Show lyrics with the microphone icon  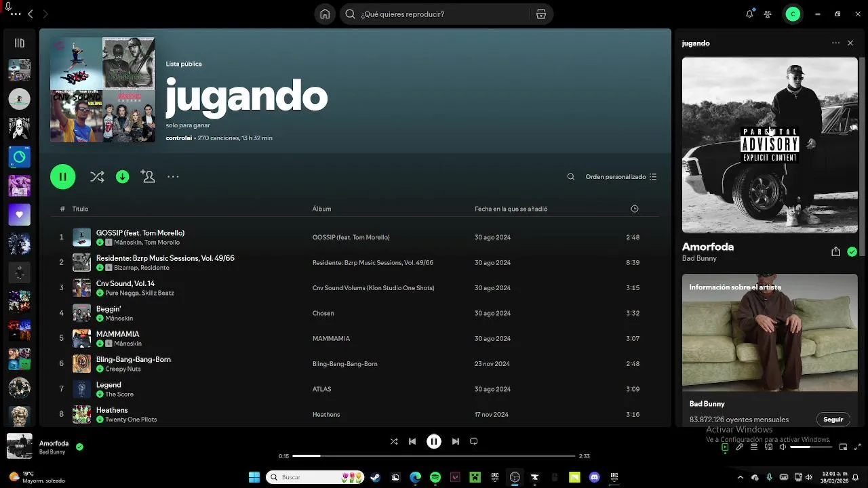tap(740, 447)
